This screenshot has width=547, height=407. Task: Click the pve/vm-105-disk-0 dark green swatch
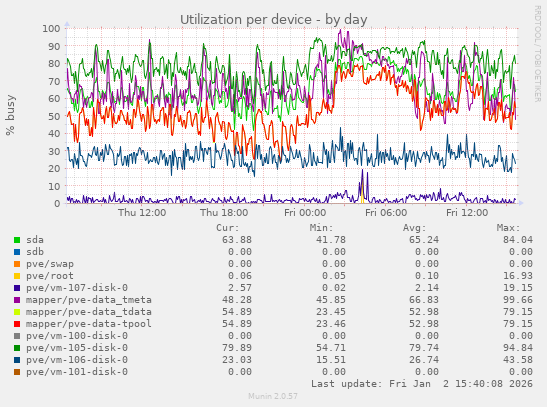pyautogui.click(x=17, y=348)
